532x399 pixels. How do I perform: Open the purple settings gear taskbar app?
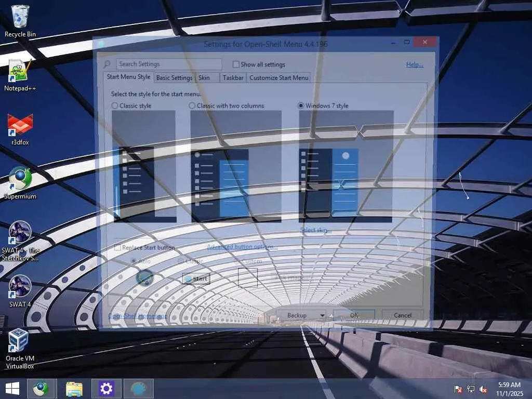[106, 389]
